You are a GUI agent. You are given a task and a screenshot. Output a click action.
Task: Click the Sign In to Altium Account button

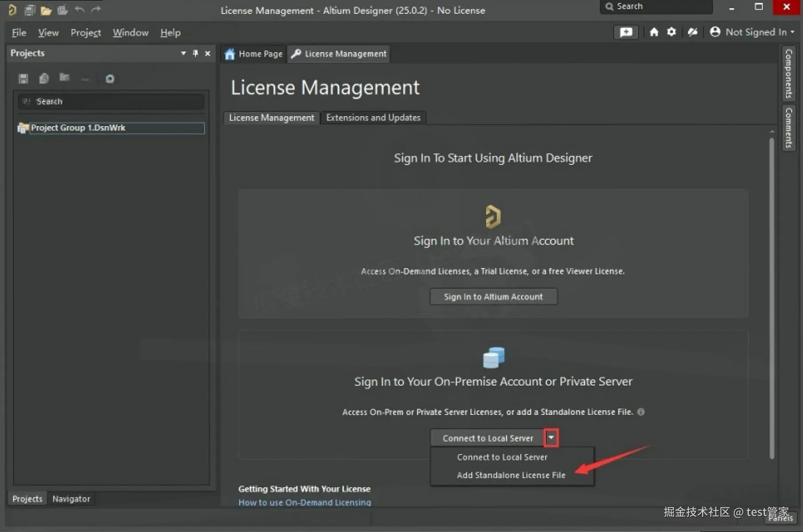[493, 297]
